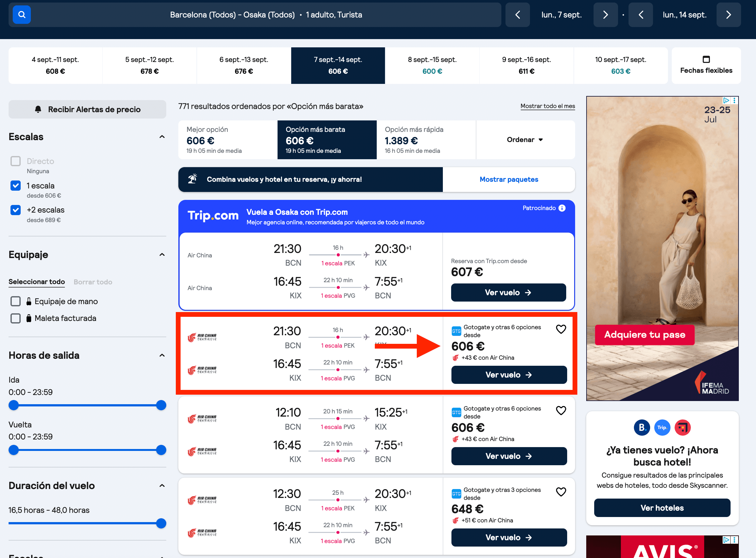Click the AdChoices icon on IFEMA ad
756x558 pixels.
(726, 100)
